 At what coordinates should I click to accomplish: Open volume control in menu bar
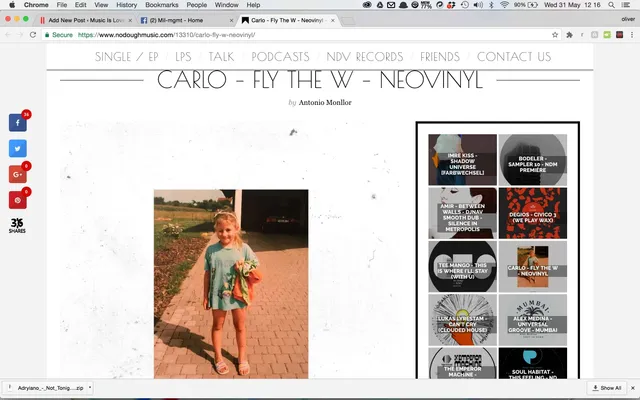(478, 5)
